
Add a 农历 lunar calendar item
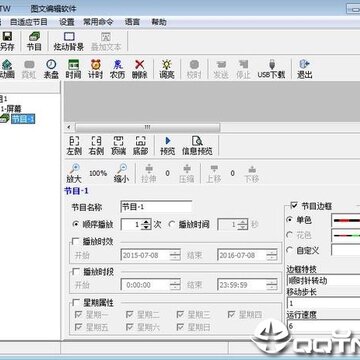coord(117,69)
